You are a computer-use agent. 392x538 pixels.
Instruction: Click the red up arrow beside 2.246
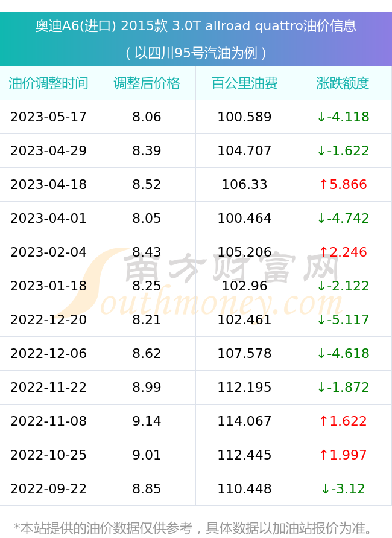(324, 252)
